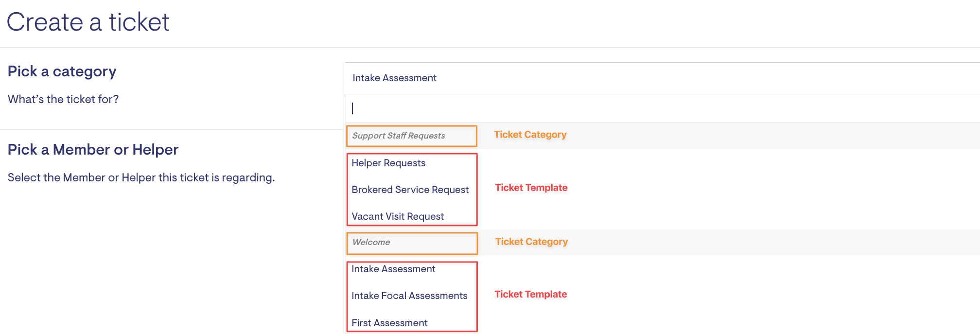
Task: Click the Pick a Member or Helper heading
Action: pos(93,150)
